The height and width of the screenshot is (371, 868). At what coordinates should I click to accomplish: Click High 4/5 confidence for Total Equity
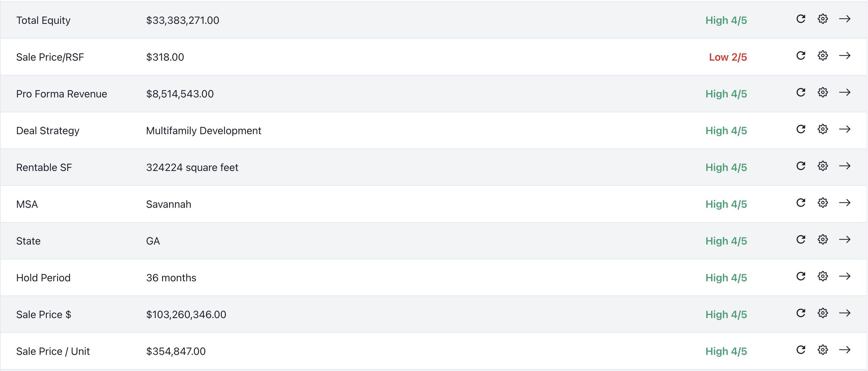click(x=726, y=21)
